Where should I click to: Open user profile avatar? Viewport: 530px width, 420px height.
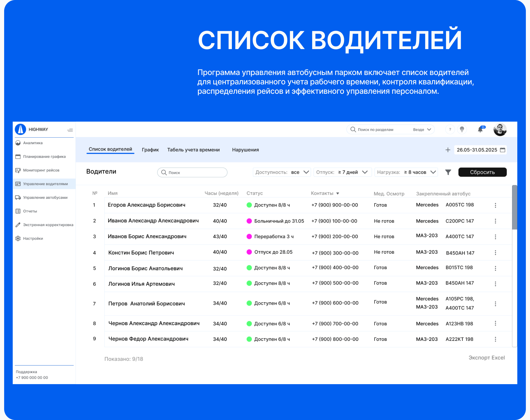[x=500, y=129]
